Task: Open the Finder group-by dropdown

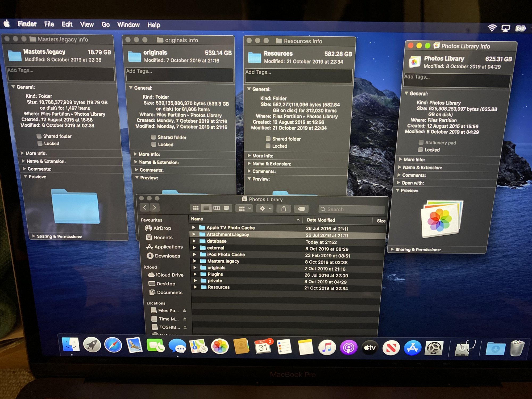Action: click(x=244, y=209)
